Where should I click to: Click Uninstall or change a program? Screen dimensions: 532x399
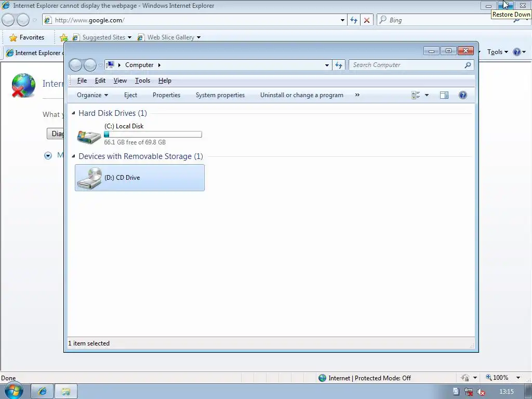point(302,95)
